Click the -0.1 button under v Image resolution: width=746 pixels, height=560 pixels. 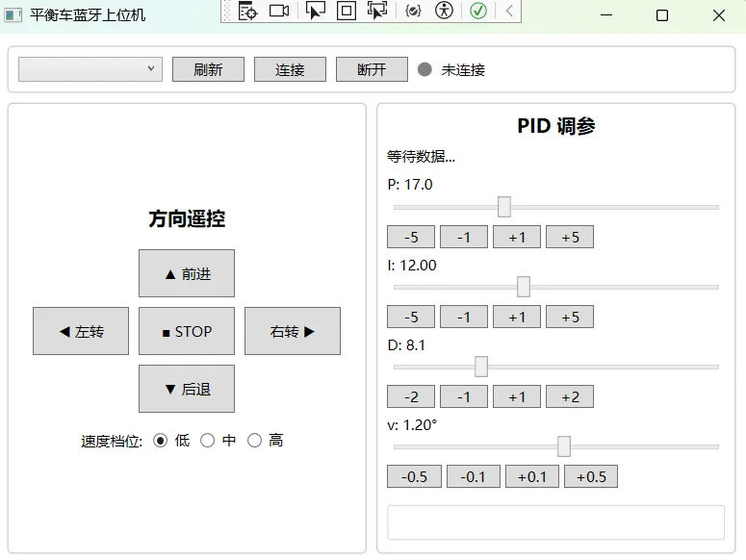(x=474, y=476)
